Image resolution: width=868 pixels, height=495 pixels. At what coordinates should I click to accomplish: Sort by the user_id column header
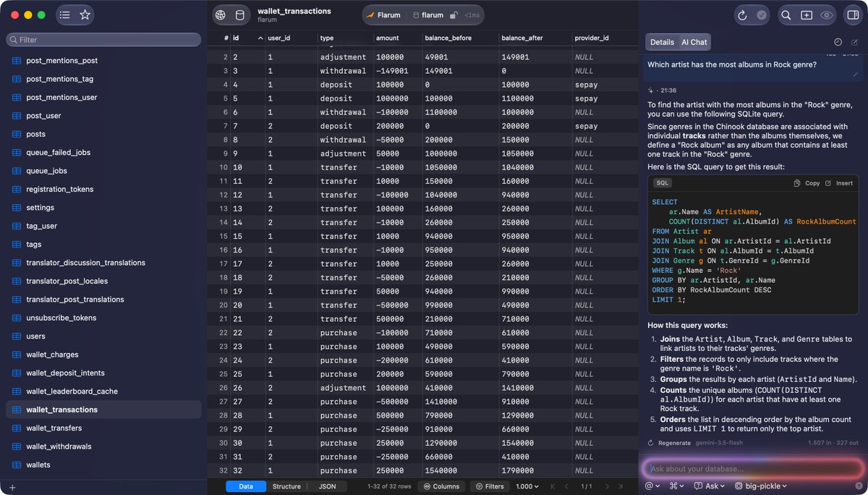pos(291,38)
